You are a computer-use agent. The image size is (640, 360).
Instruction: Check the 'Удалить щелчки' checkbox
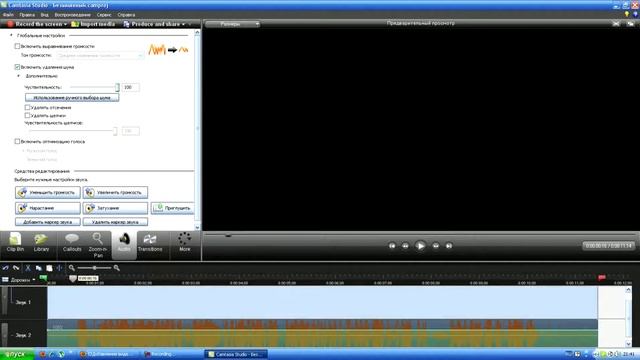(27, 116)
